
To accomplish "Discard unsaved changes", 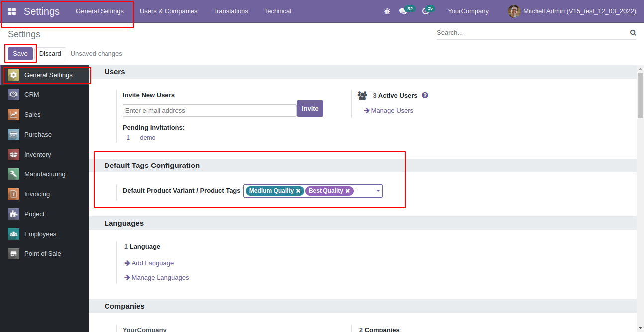I will pos(50,54).
